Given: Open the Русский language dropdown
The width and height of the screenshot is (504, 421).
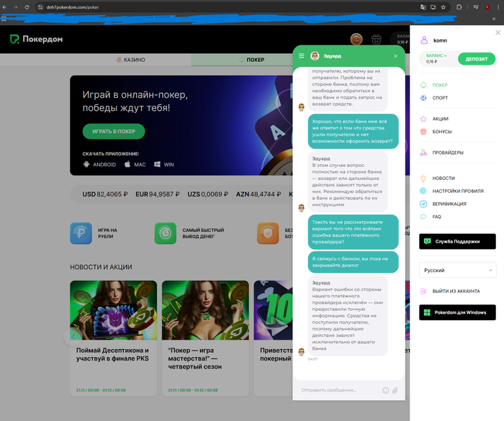Looking at the screenshot, I should 458,271.
